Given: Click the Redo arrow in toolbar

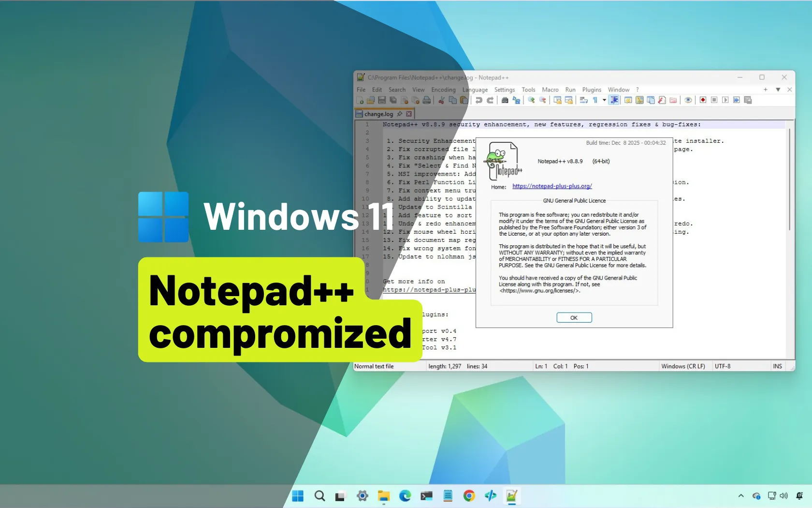Looking at the screenshot, I should click(x=490, y=100).
